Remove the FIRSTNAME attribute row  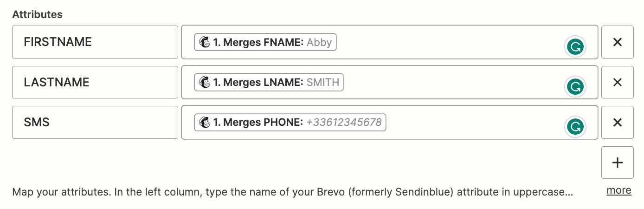pos(618,42)
